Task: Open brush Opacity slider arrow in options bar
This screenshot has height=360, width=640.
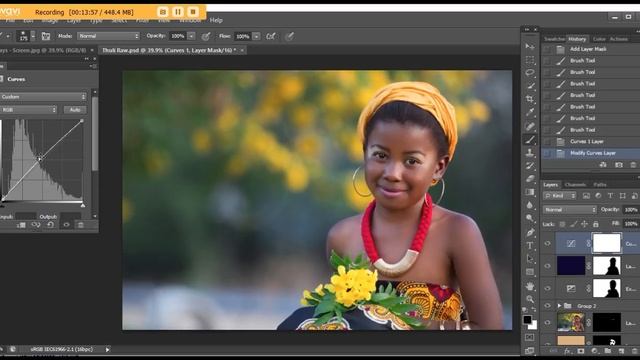Action: 191,36
